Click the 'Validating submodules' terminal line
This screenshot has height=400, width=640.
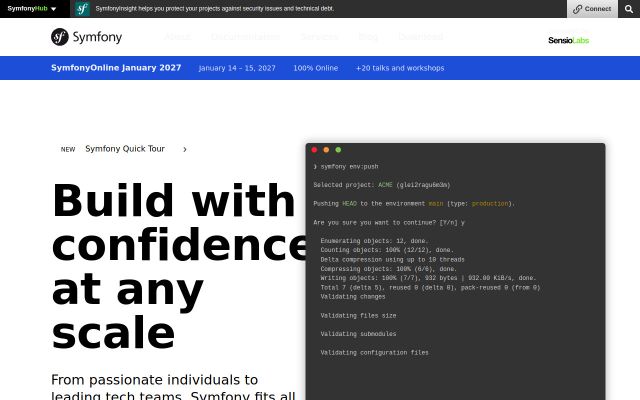click(358, 334)
